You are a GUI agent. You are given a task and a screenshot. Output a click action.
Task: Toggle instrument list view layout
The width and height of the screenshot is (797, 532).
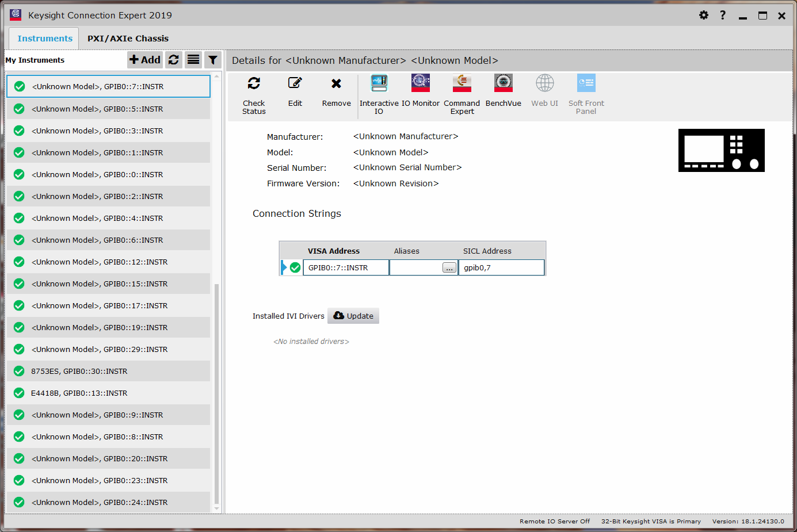pyautogui.click(x=193, y=60)
